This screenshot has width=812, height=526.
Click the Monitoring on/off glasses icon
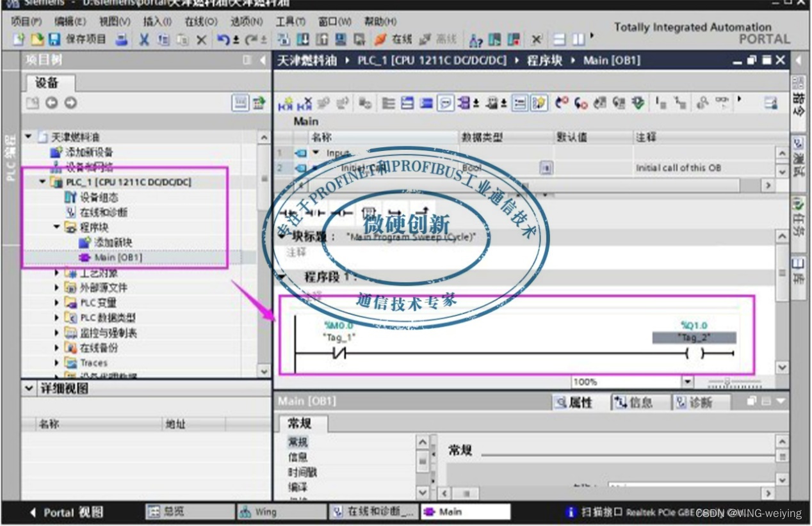[723, 103]
